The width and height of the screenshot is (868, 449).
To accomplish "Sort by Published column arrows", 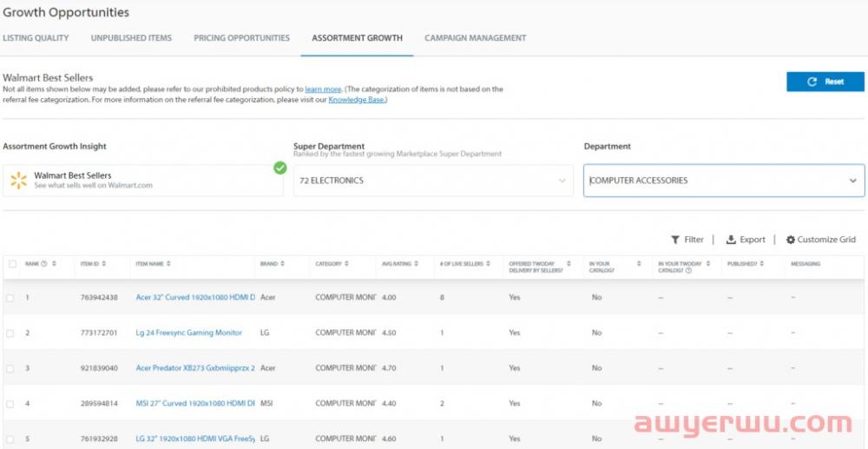I will [762, 264].
